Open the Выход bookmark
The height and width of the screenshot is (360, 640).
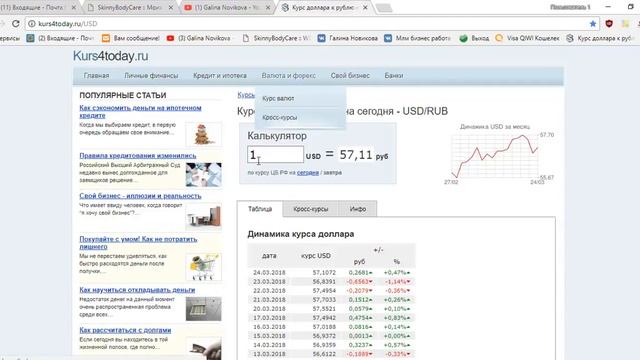point(474,38)
